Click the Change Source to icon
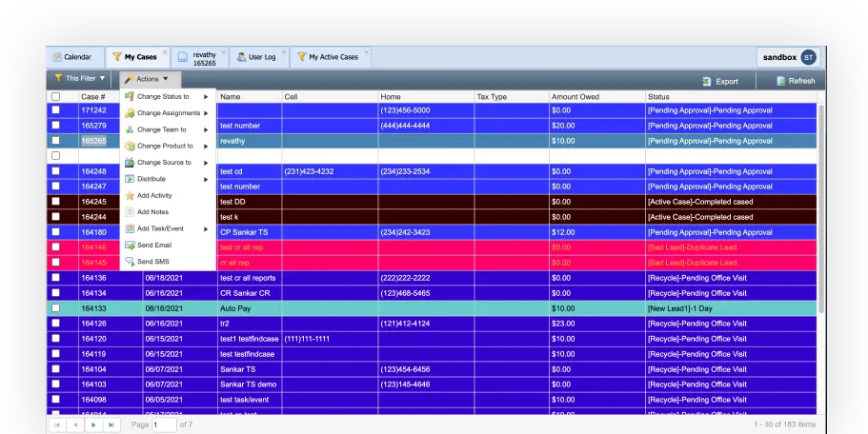The image size is (868, 434). click(x=130, y=163)
